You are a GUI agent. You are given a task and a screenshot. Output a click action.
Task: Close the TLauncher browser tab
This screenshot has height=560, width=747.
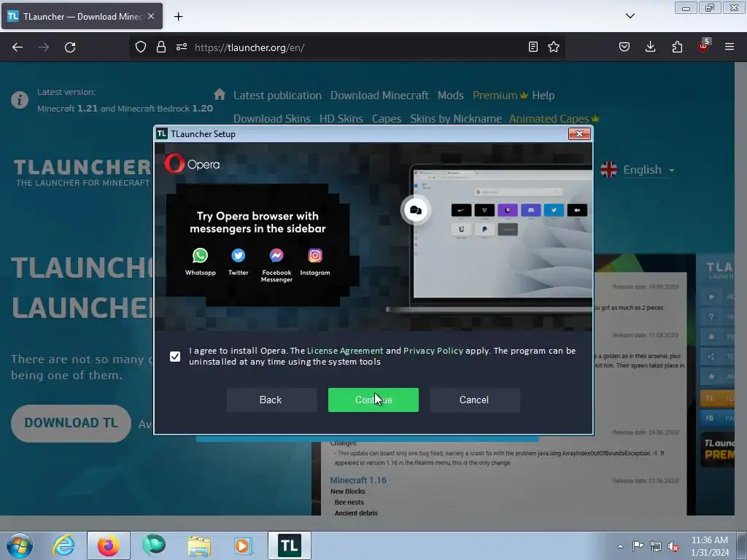151,16
